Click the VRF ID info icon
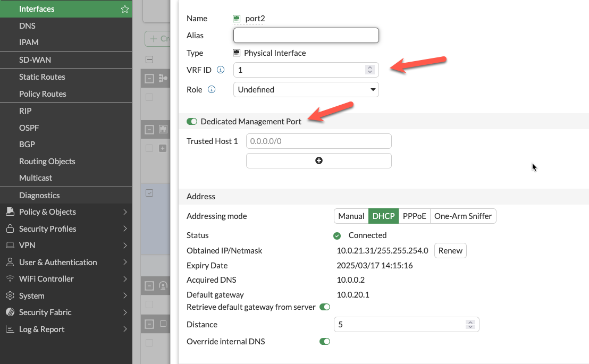 click(221, 70)
